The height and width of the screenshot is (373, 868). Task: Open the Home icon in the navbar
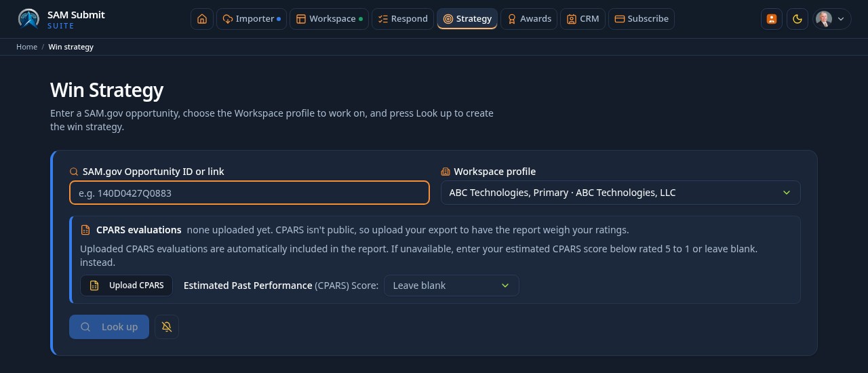point(202,19)
